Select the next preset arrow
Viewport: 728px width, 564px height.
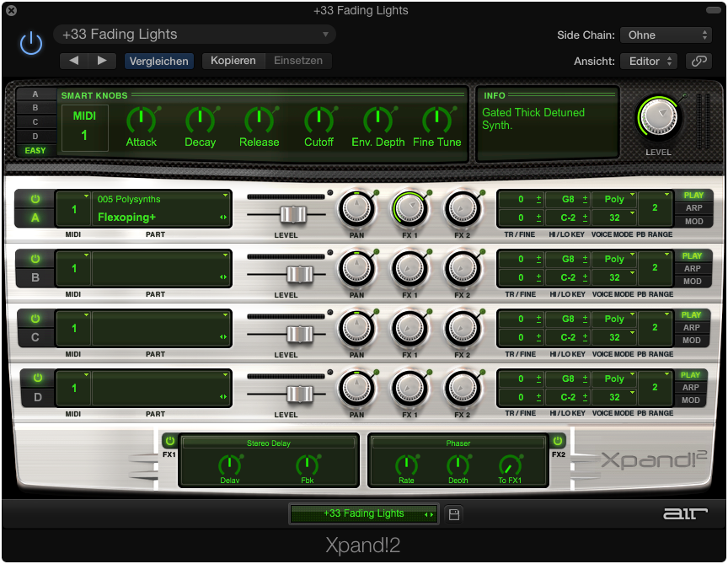coord(102,61)
